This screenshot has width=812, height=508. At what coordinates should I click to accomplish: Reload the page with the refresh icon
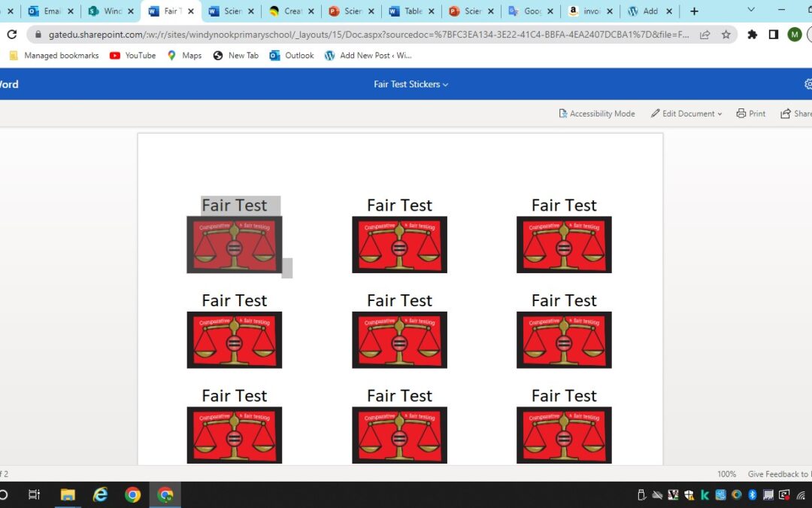11,35
